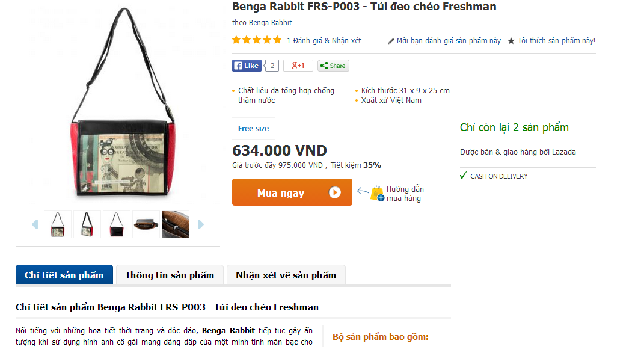
Task: Click the star icon to favorite product
Action: click(511, 41)
